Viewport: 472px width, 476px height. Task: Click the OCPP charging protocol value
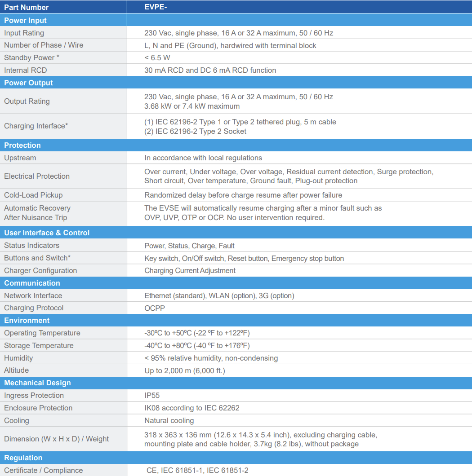tap(155, 308)
